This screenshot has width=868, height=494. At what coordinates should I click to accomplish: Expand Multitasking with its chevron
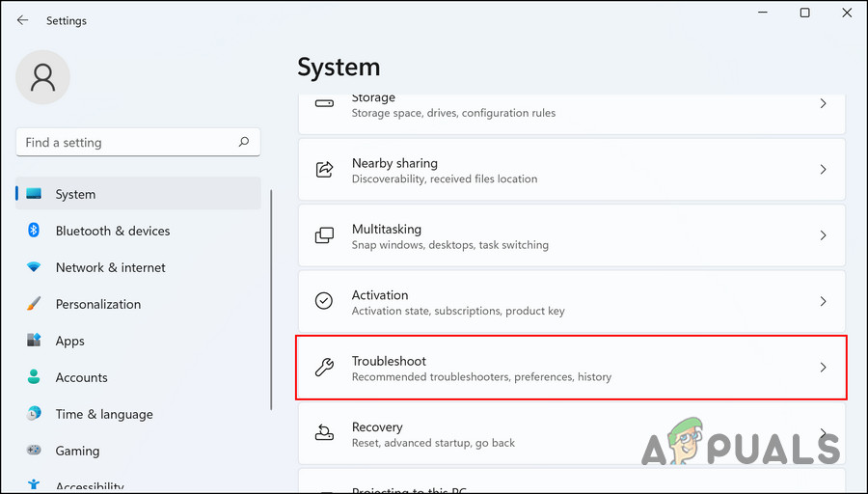tap(824, 235)
